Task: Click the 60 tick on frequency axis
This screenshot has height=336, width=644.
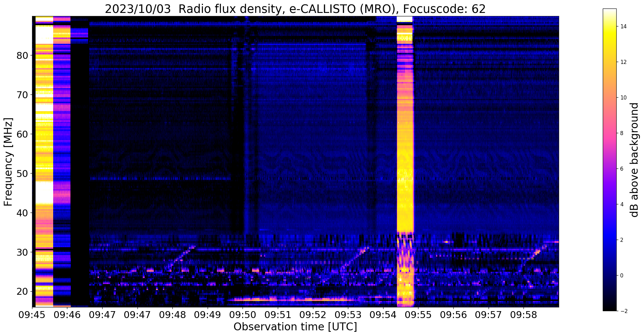Action: [22, 134]
